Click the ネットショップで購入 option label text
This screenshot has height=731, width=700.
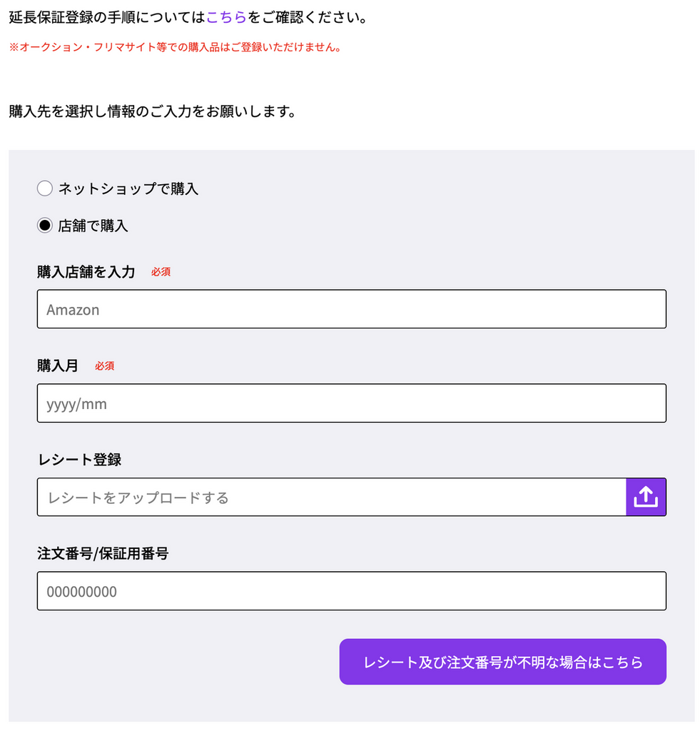pos(128,188)
